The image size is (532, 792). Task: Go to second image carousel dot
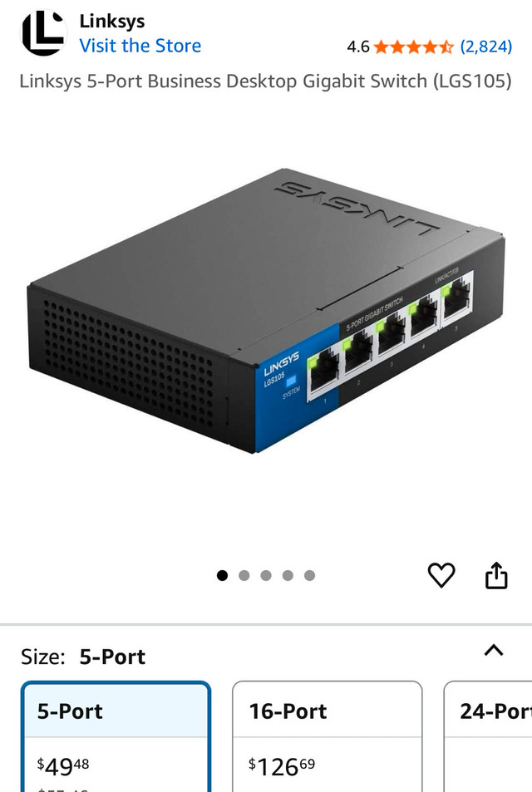[244, 575]
